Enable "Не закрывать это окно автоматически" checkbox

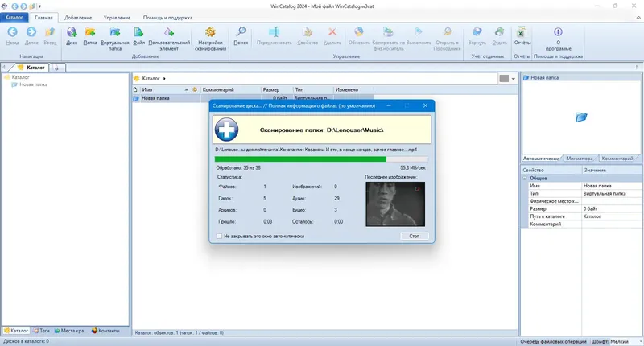pos(219,237)
